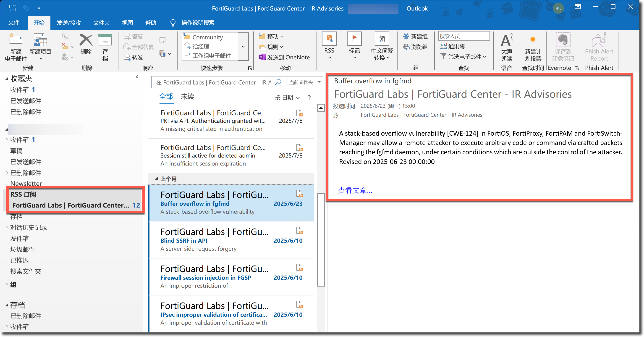Screen dimensions: 644x337
Task: Expand the 对话历史记录 folder
Action: pos(7,228)
